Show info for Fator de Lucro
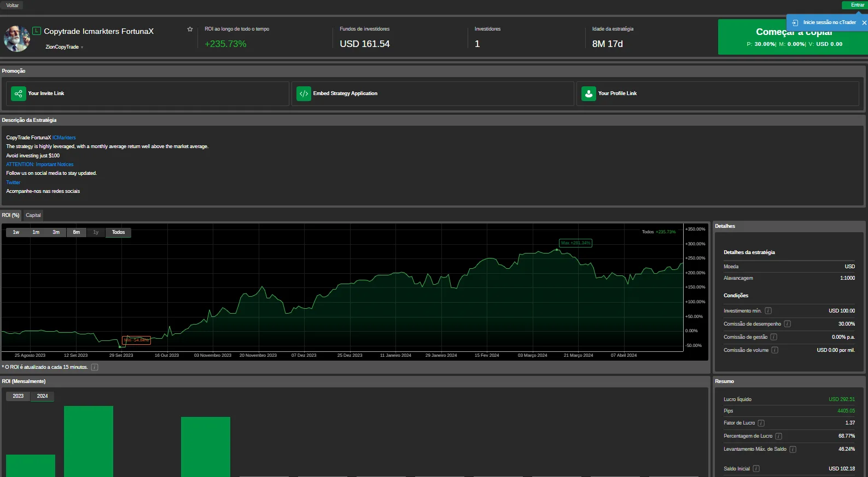868x477 pixels. [761, 423]
